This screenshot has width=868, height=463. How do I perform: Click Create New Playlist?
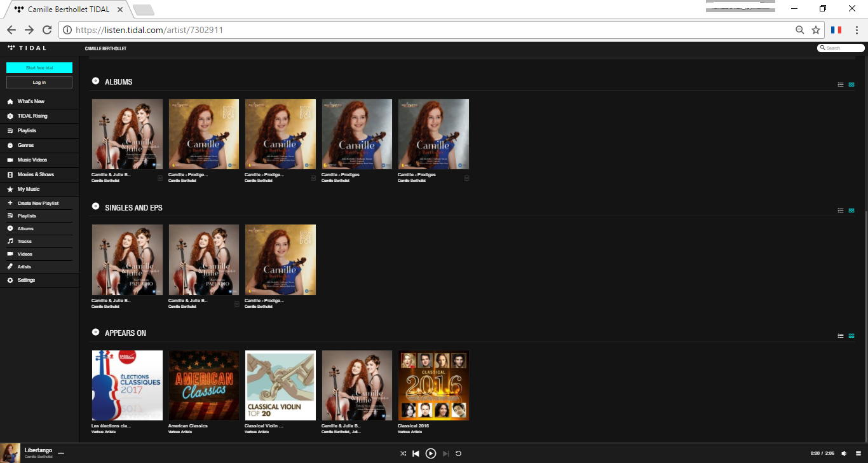click(x=39, y=203)
